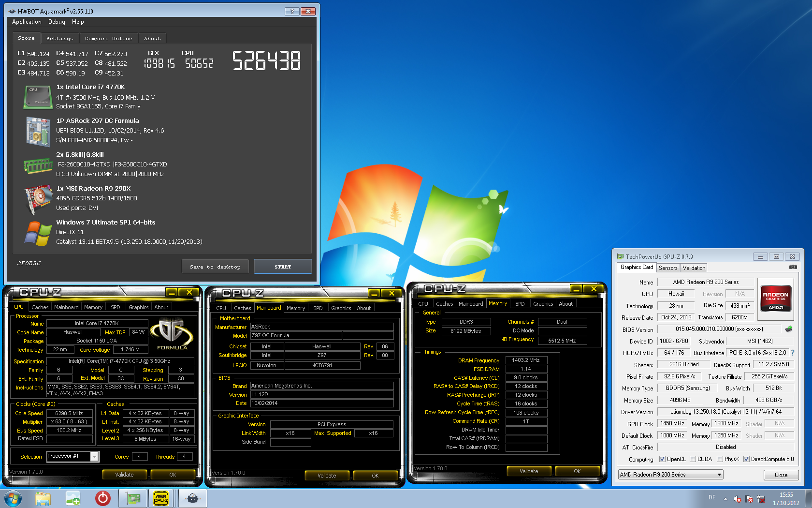Image resolution: width=812 pixels, height=508 pixels.
Task: Open the Windows Start orb
Action: (13, 498)
